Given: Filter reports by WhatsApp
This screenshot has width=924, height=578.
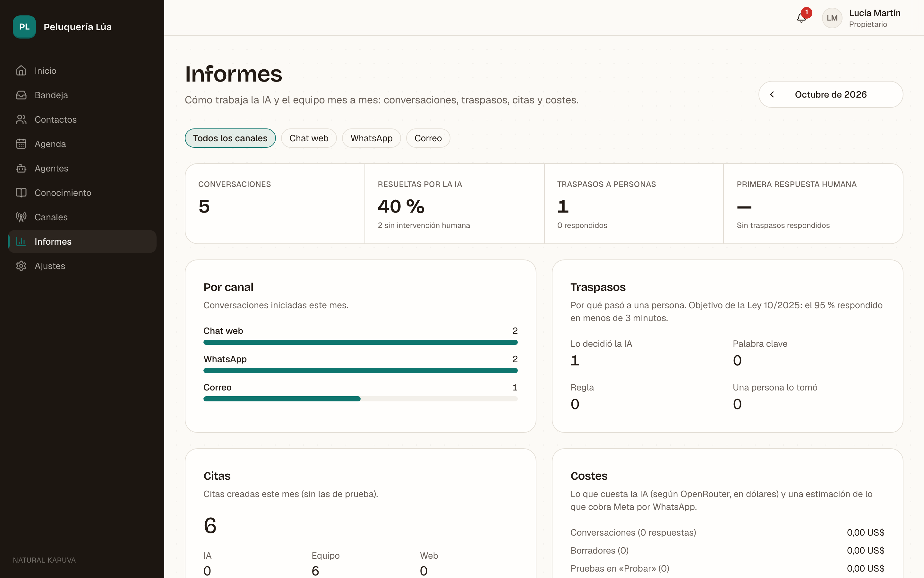Looking at the screenshot, I should [372, 138].
